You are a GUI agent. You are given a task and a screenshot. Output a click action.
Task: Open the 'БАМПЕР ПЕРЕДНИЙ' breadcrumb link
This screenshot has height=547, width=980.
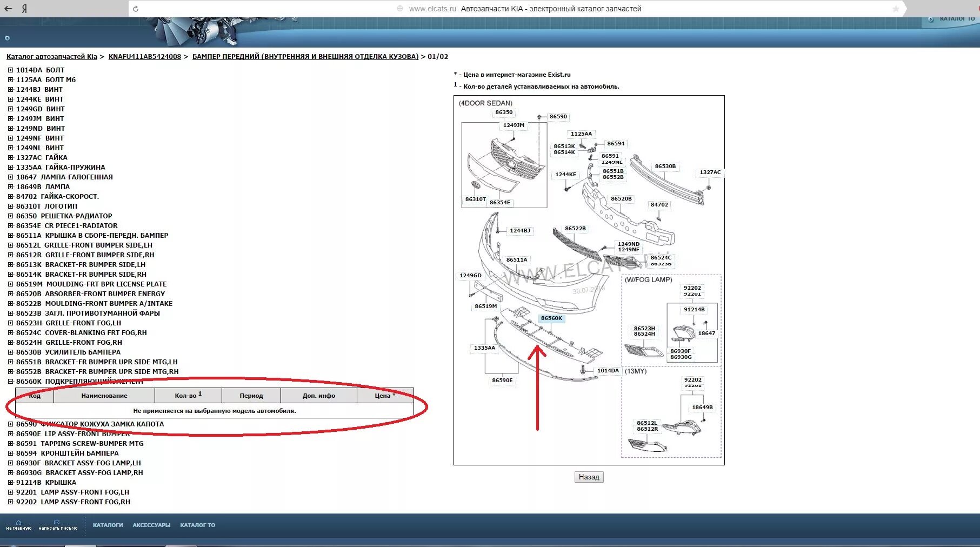[305, 57]
